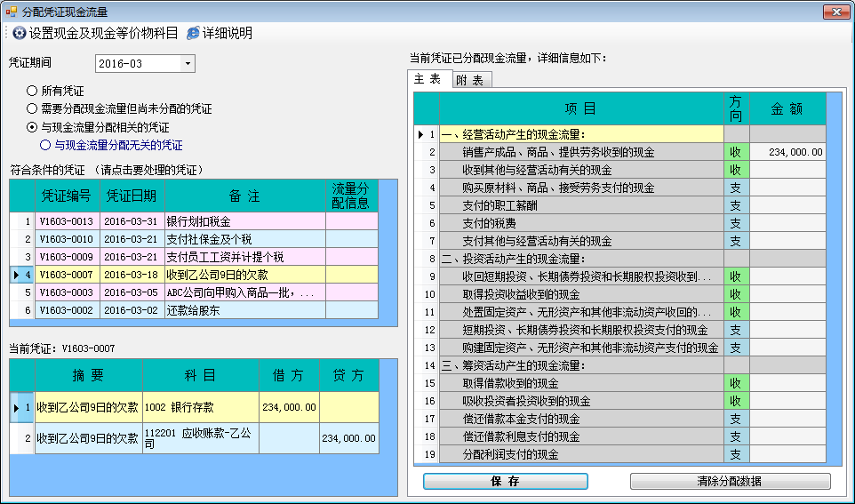This screenshot has height=504, width=855.
Task: Switch to the 附表 tab
Action: 472,80
